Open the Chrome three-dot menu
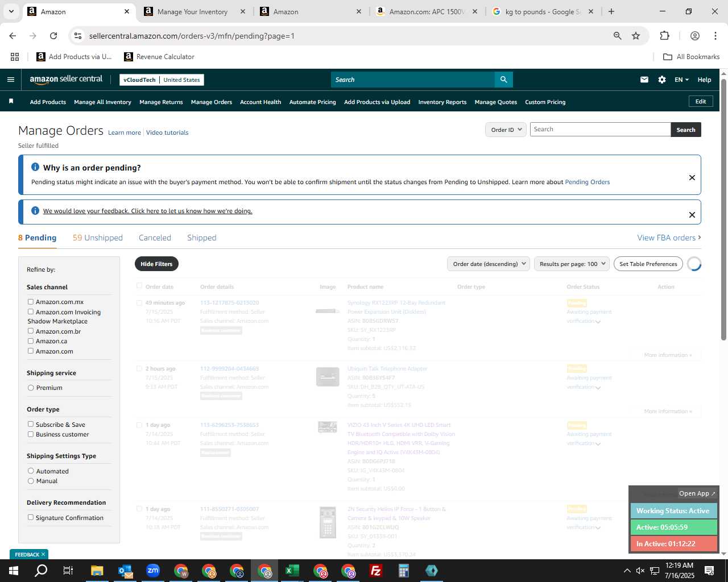 (715, 36)
